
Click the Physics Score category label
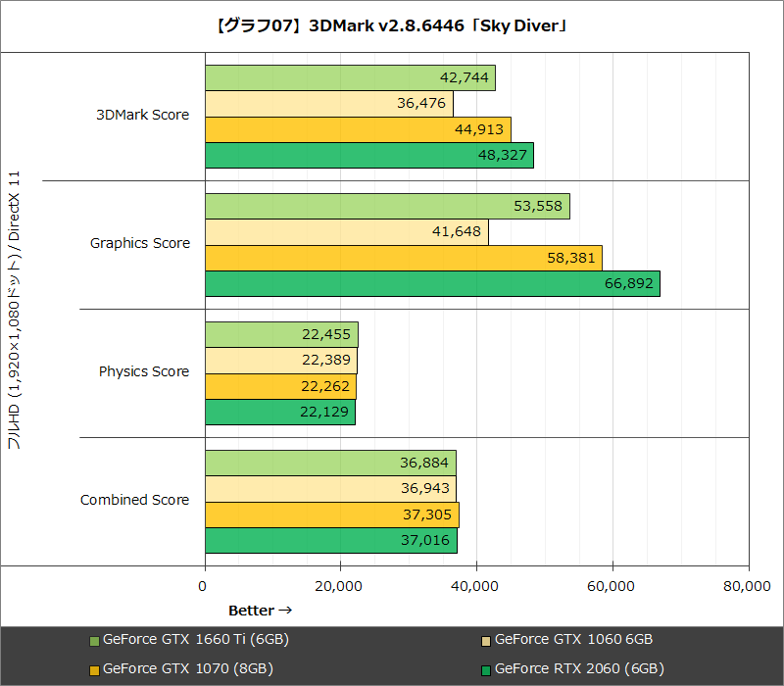144,371
